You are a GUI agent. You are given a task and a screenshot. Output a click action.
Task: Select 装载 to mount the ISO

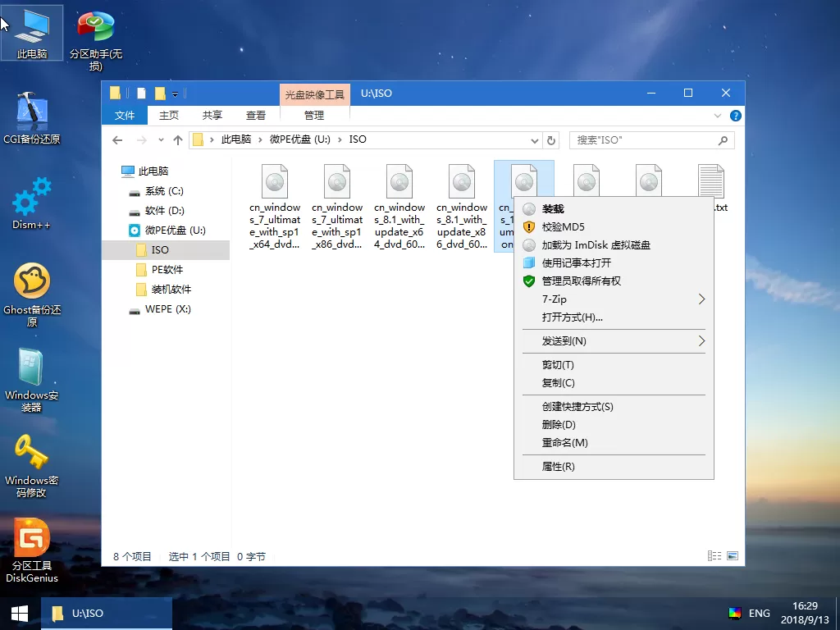(x=552, y=209)
